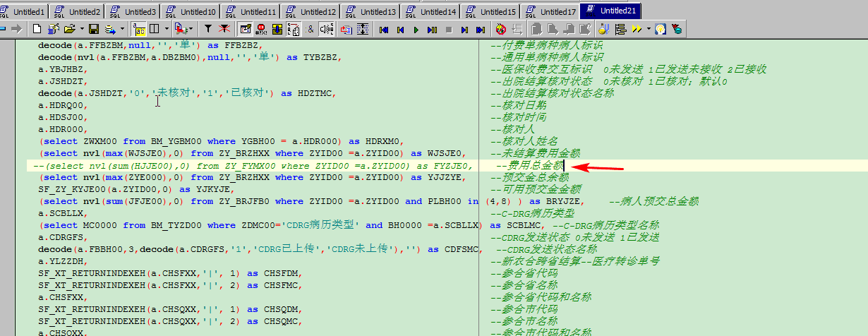Switch to the Untitled15 tab
868x336 pixels.
(x=490, y=12)
